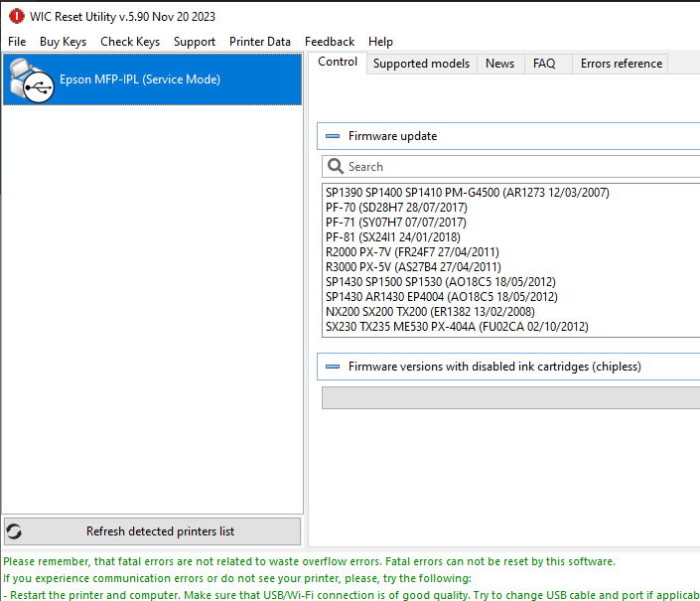Open the Feedback menu

[x=330, y=42]
